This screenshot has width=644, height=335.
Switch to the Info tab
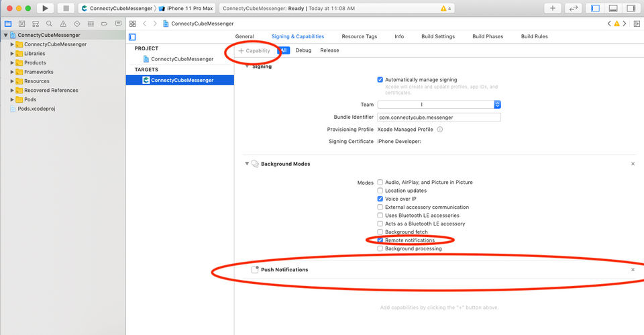coord(399,36)
